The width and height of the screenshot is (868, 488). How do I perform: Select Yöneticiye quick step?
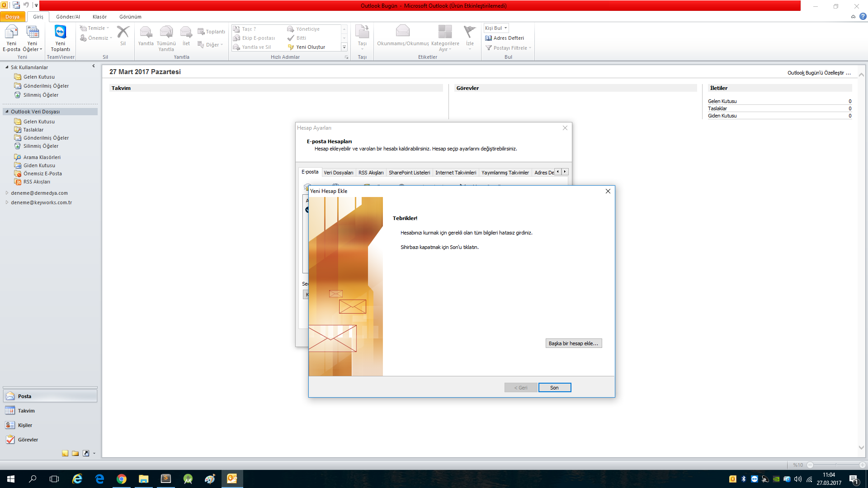(303, 29)
